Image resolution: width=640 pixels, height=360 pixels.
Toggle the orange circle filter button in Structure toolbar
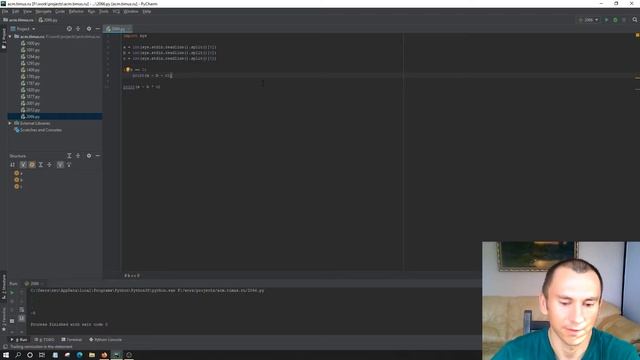click(32, 164)
